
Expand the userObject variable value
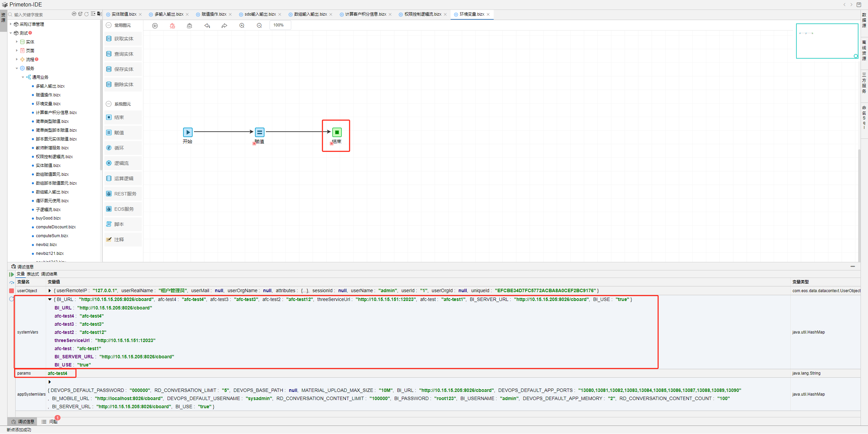(x=50, y=291)
